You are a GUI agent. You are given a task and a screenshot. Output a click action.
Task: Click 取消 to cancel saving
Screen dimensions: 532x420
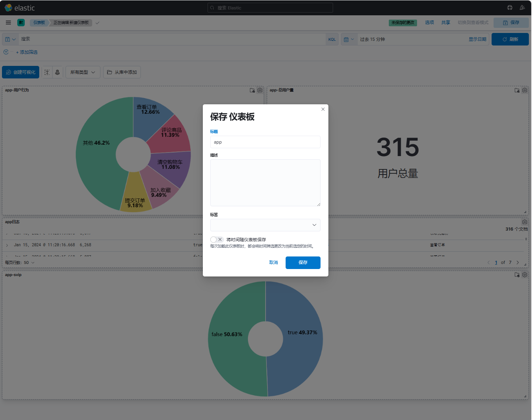[273, 263]
